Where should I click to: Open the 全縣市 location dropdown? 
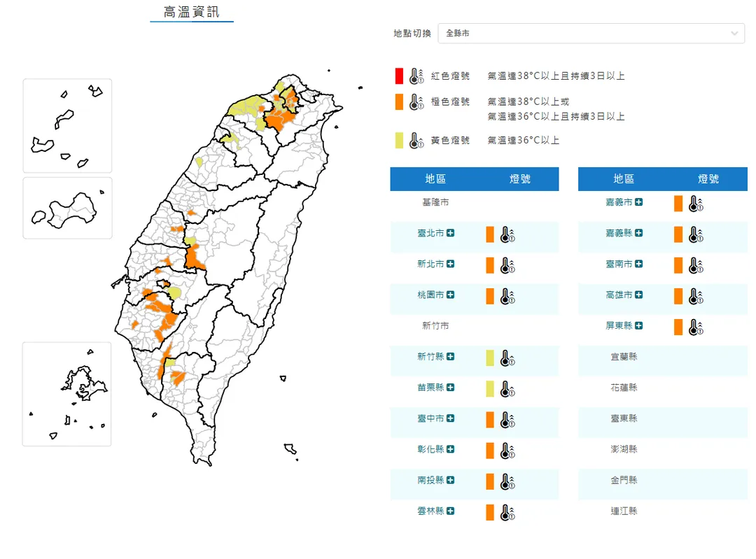point(591,34)
